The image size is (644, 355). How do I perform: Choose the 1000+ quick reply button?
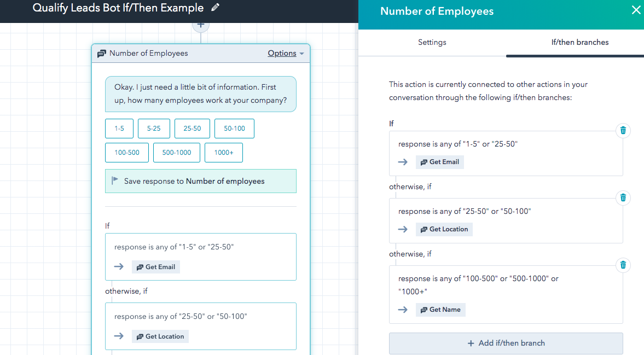(223, 153)
